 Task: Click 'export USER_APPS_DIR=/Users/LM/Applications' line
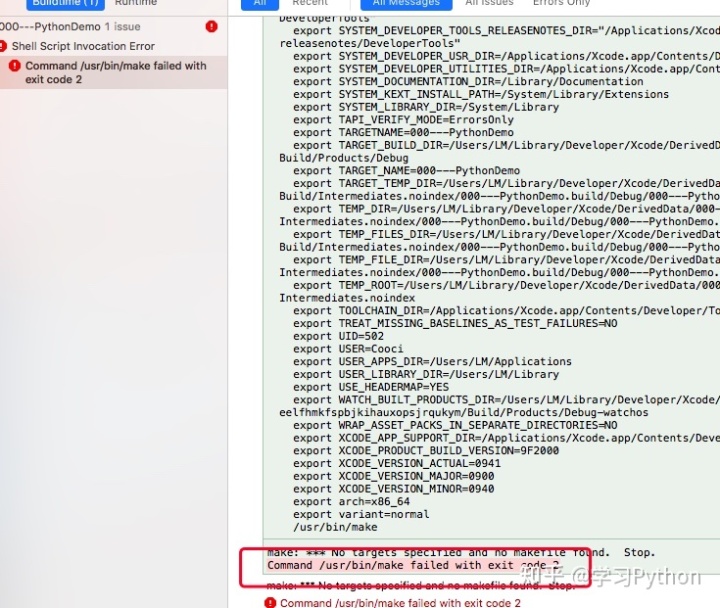click(x=433, y=362)
